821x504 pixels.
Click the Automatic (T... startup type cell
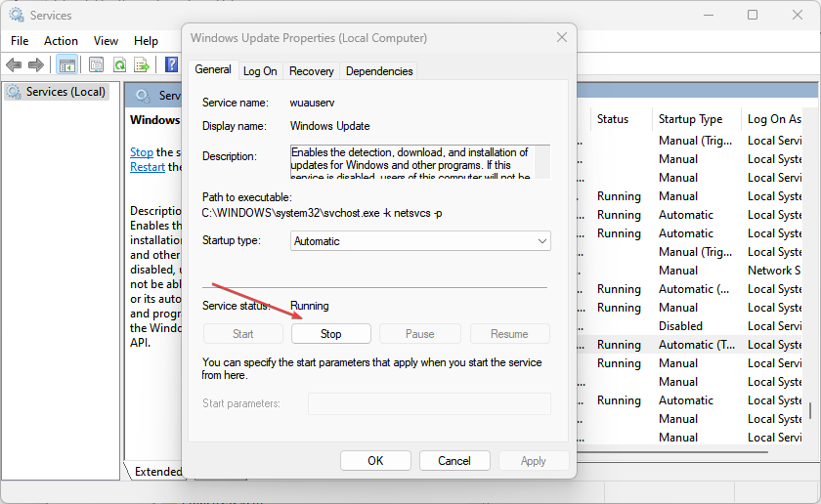(x=696, y=345)
